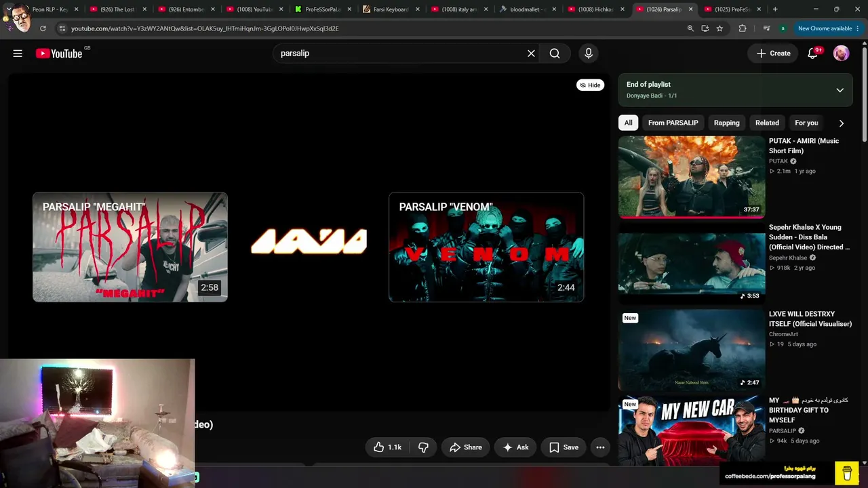868x488 pixels.
Task: Select the All filter chip
Action: pos(628,123)
